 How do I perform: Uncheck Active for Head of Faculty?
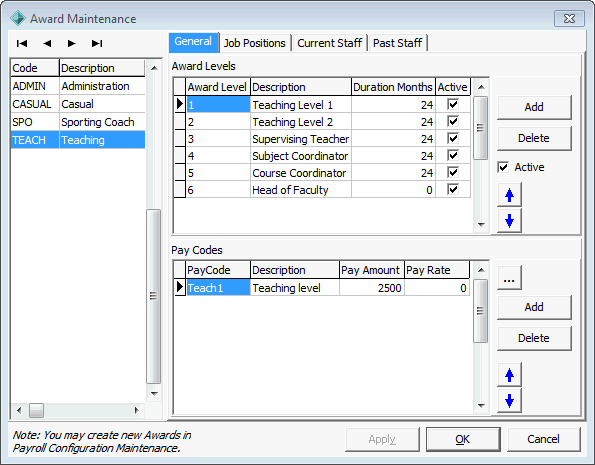coord(453,189)
